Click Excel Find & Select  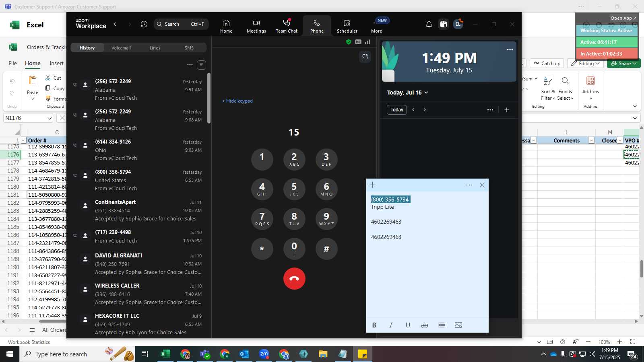click(566, 89)
